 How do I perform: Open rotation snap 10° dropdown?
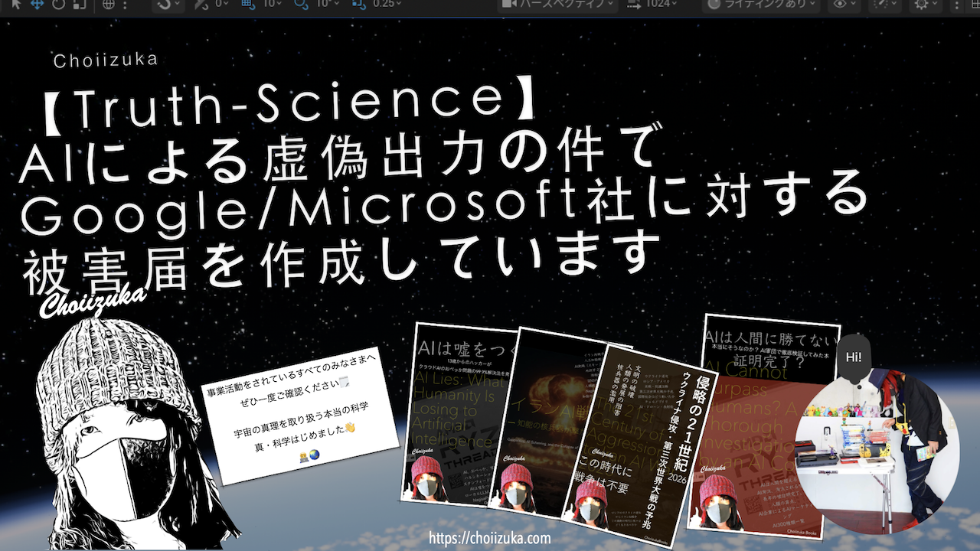pos(327,4)
